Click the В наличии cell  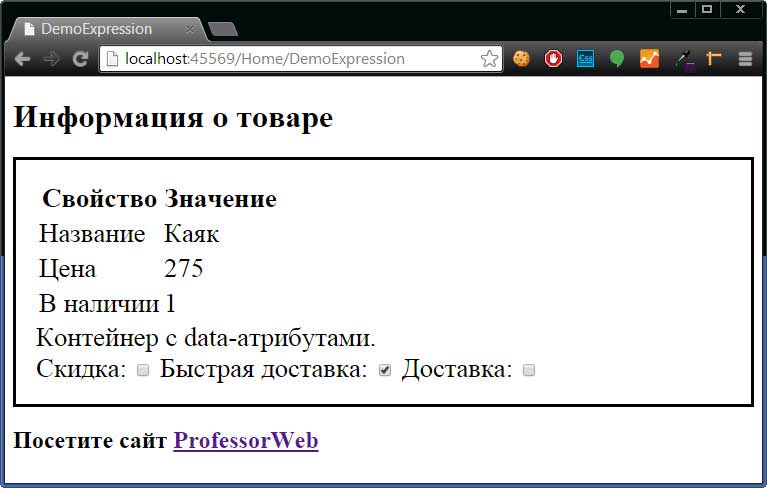(x=99, y=304)
